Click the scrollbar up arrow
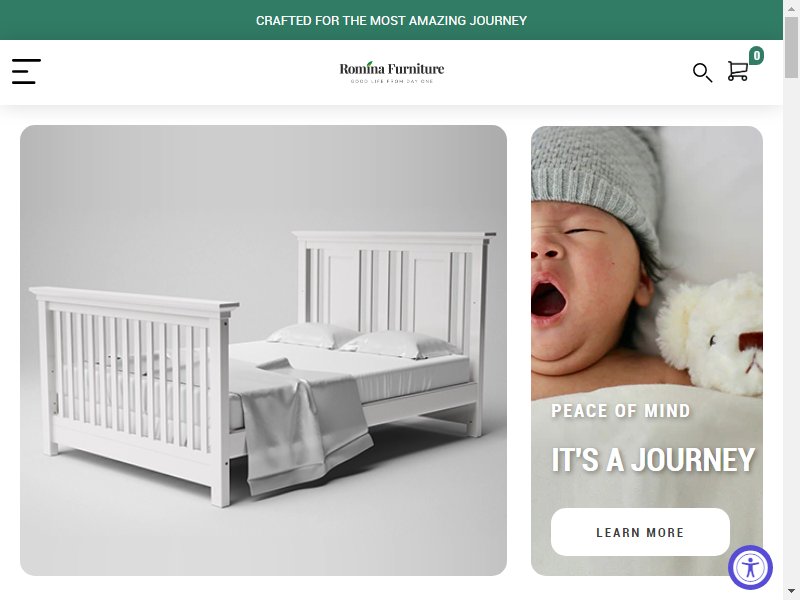Viewport: 800px width, 600px height. click(x=791, y=8)
